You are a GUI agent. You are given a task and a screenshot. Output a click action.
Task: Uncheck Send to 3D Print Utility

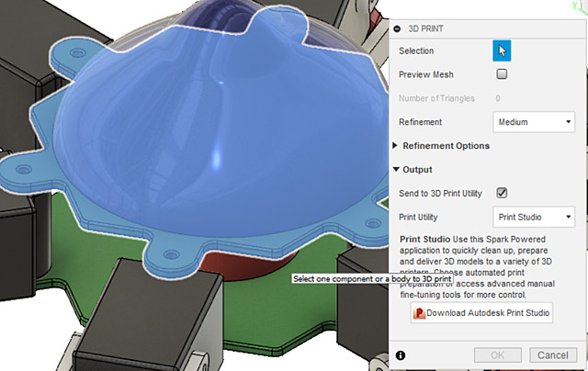click(x=502, y=193)
